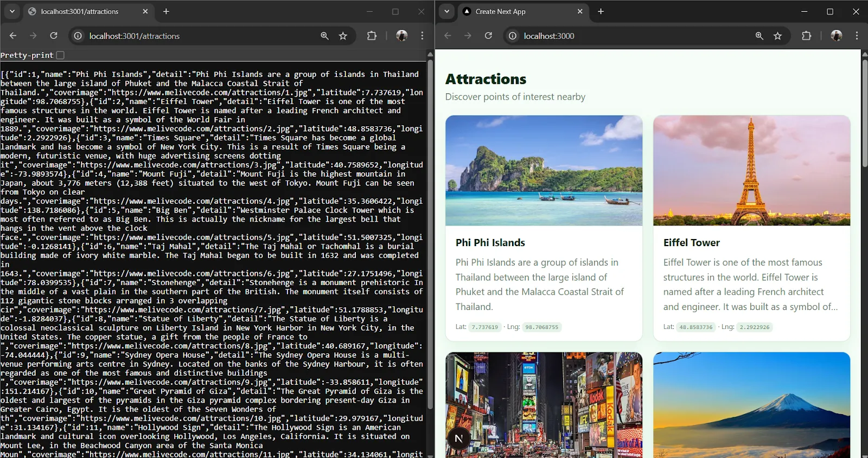868x458 pixels.
Task: Click the Times Square night photo
Action: click(x=544, y=405)
